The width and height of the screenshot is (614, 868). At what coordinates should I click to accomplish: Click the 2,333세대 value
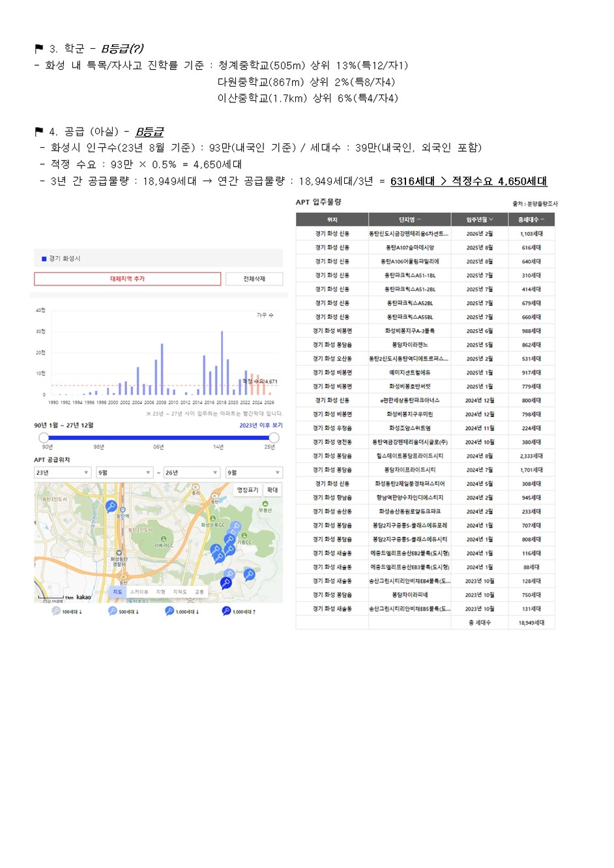click(x=531, y=456)
